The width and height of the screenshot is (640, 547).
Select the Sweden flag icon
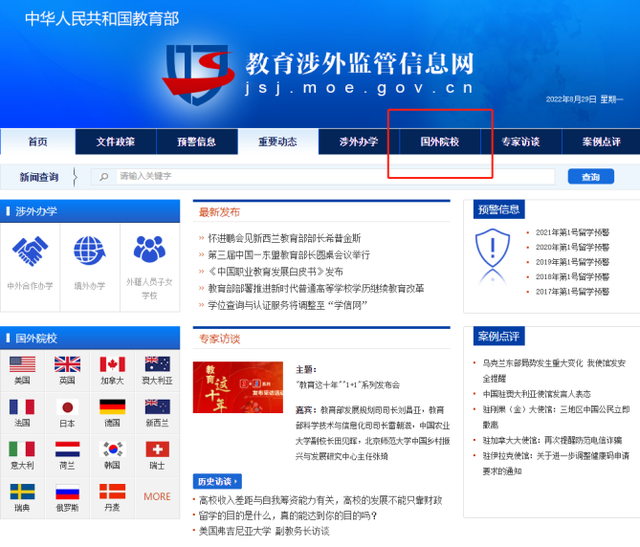(x=22, y=491)
